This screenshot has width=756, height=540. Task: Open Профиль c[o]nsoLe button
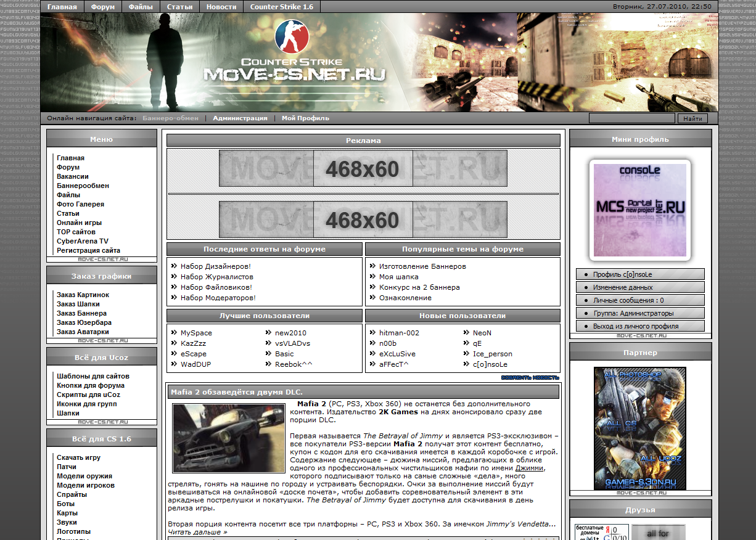tap(640, 274)
